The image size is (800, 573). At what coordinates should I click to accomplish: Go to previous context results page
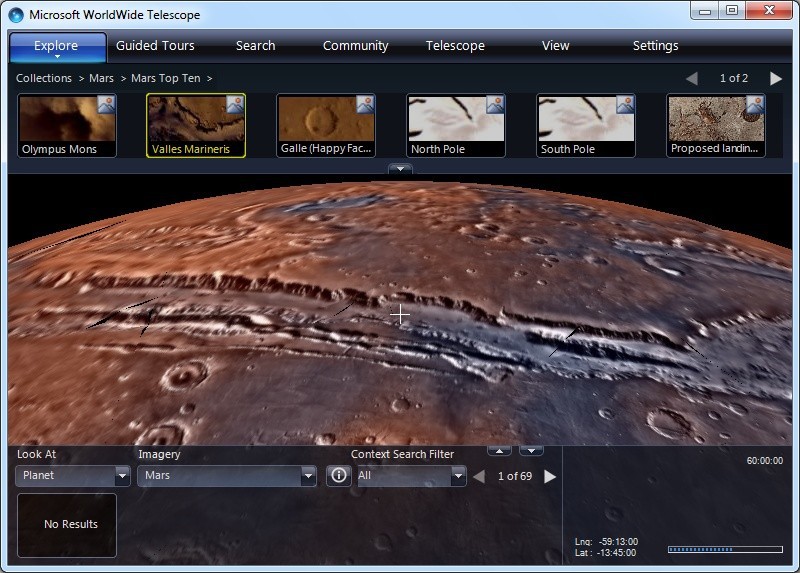[479, 477]
